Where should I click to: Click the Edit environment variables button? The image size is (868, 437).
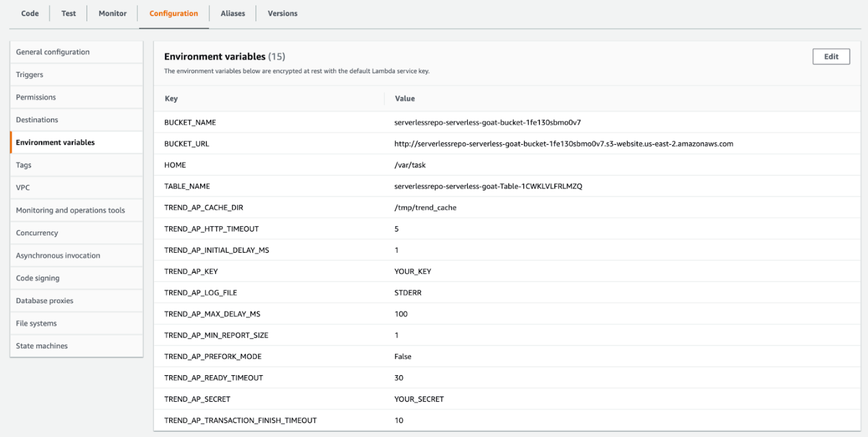tap(831, 56)
